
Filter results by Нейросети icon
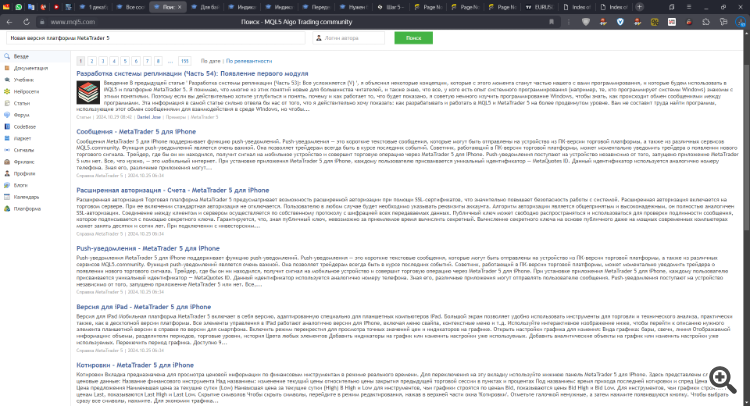[7, 91]
